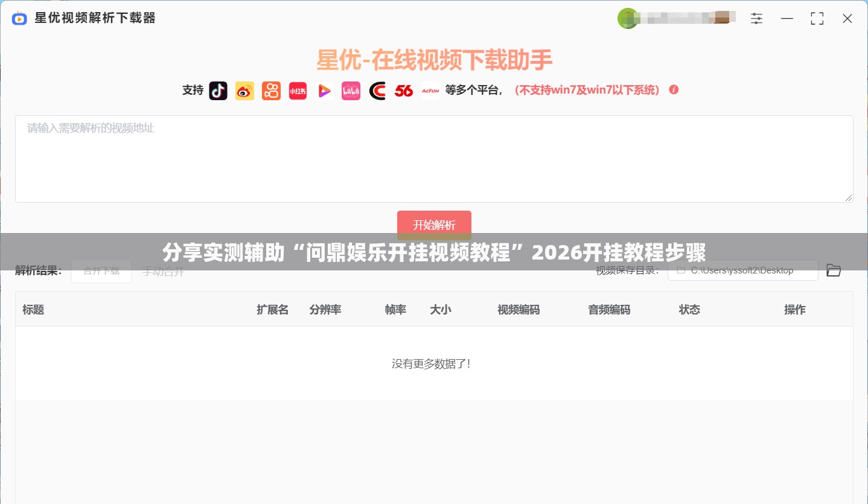Click the AcFun platform icon
This screenshot has height=504, width=868.
tap(430, 91)
